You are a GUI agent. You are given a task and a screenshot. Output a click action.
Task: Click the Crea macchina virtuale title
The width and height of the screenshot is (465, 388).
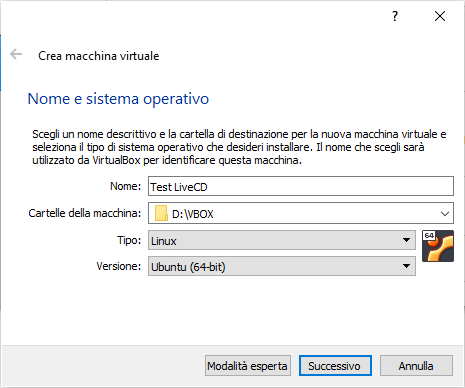click(99, 56)
